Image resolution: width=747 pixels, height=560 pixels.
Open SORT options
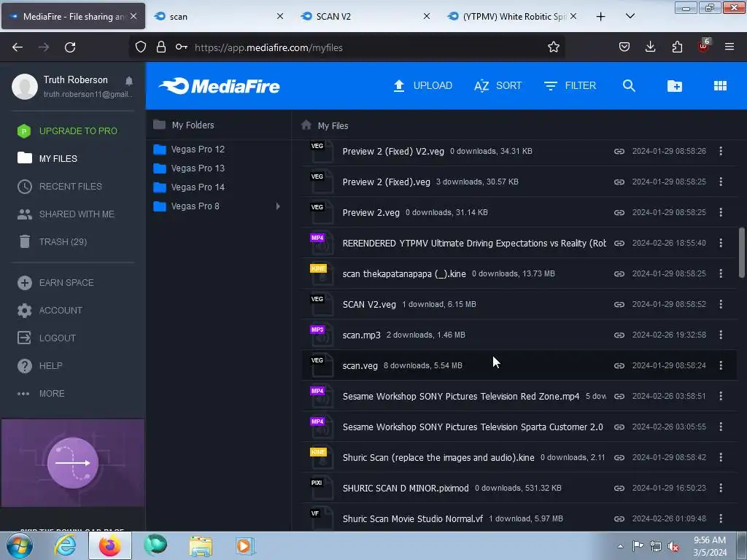[x=498, y=86]
